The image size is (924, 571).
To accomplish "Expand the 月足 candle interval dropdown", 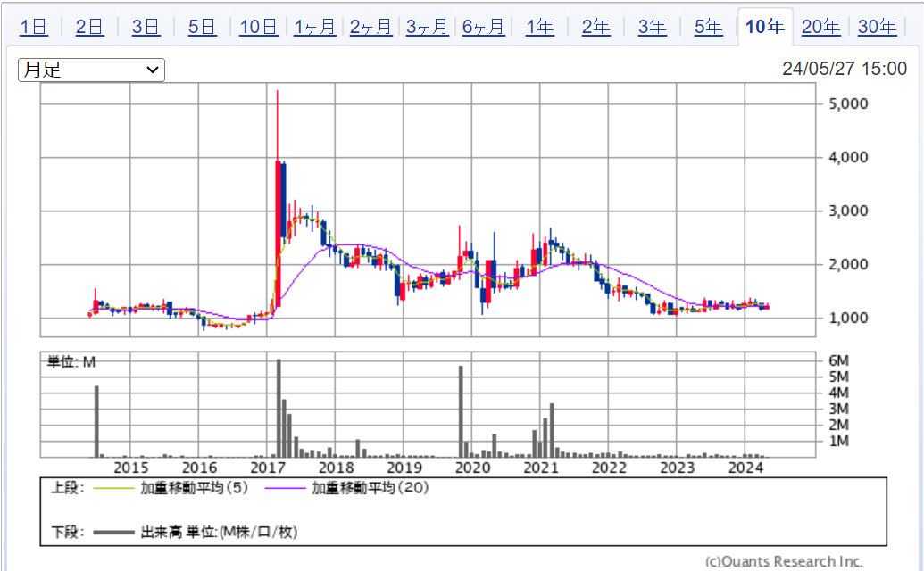I will pos(91,70).
